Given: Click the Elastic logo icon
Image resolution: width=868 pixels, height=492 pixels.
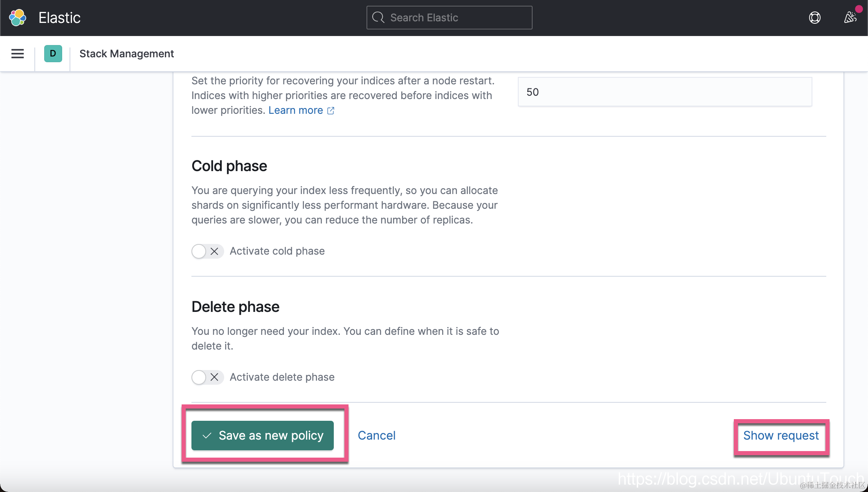Looking at the screenshot, I should tap(18, 18).
